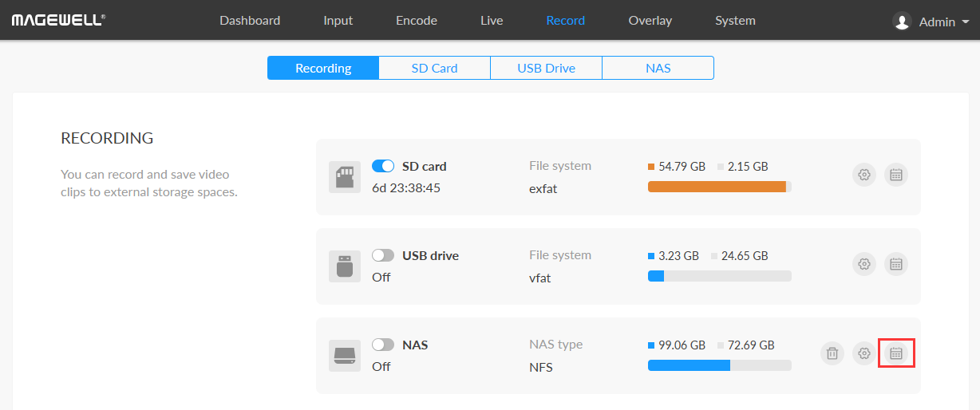Viewport: 980px width, 410px height.
Task: Go to the Dashboard menu
Action: tap(250, 21)
